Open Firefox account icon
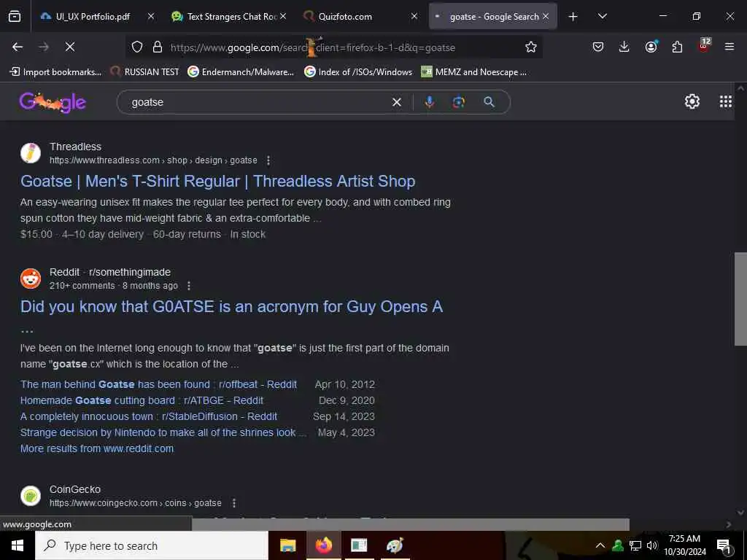 pos(651,47)
